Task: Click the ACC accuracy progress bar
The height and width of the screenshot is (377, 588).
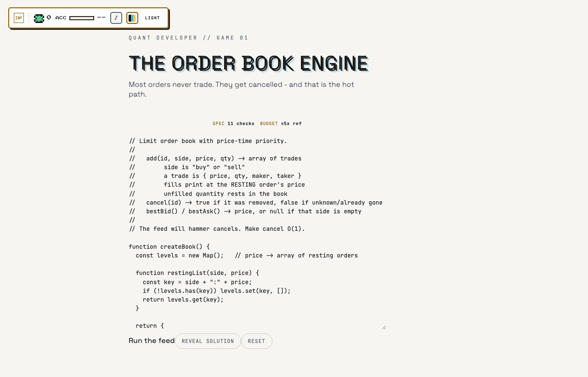Action: [x=82, y=18]
